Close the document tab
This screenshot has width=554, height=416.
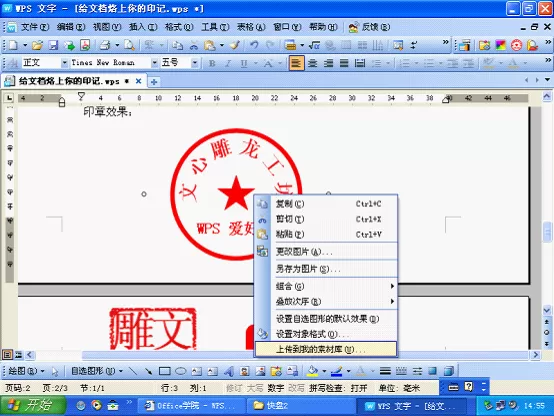click(138, 81)
